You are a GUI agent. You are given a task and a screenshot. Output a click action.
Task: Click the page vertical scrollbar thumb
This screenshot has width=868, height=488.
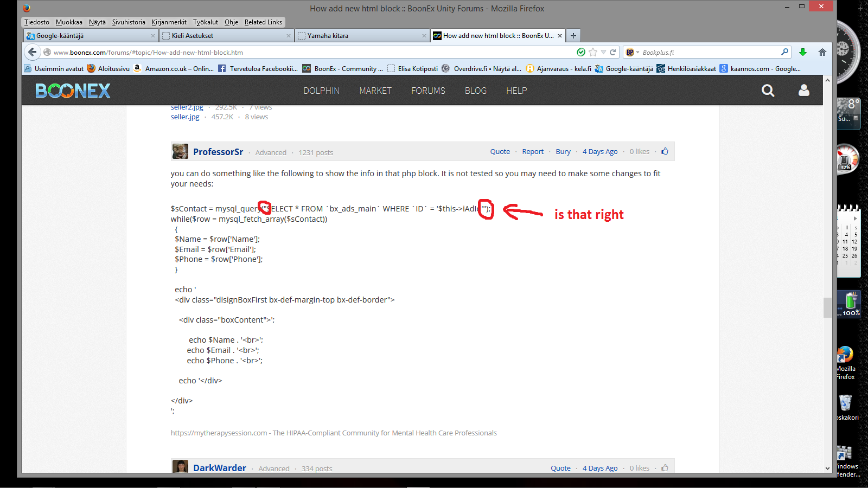pos(827,307)
